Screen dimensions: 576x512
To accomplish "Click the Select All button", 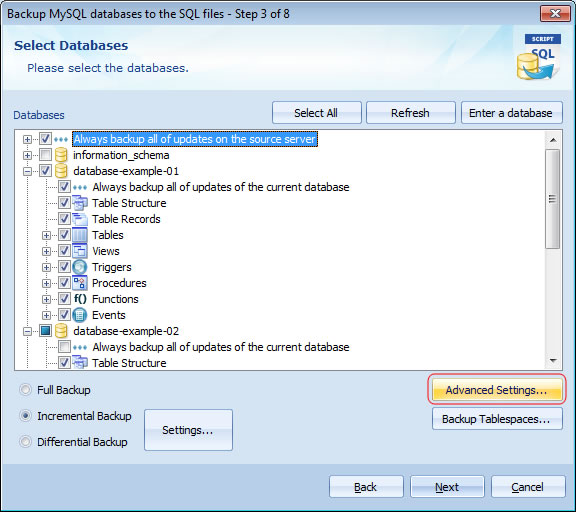I will 316,113.
